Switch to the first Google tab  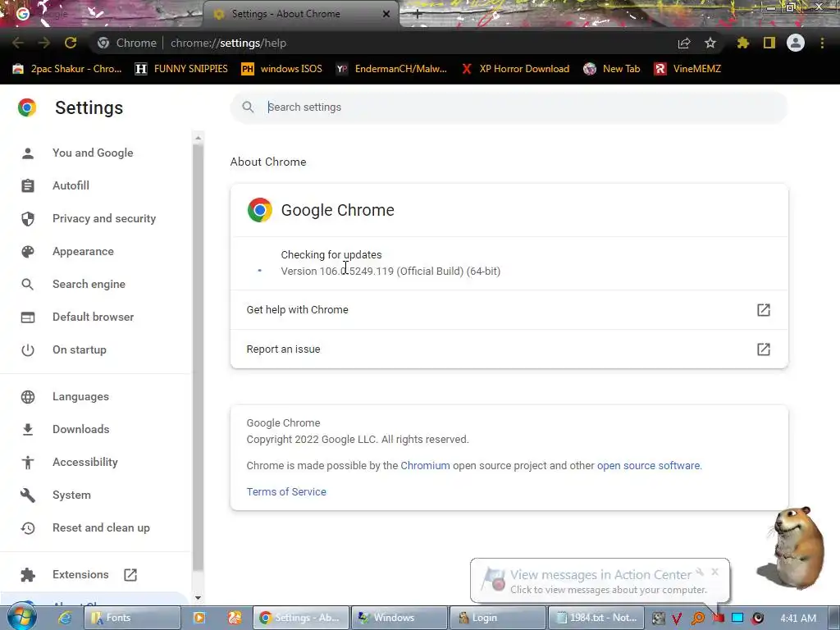(x=102, y=15)
